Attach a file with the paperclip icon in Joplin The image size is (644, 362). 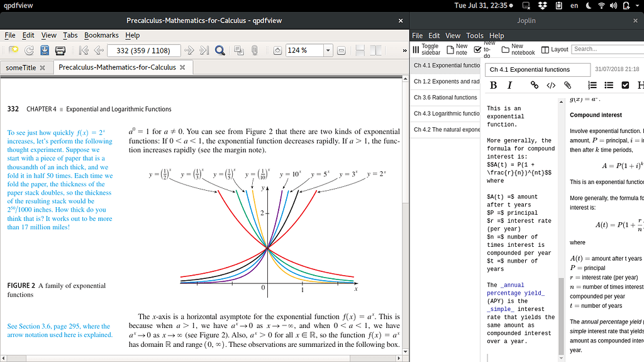(567, 85)
